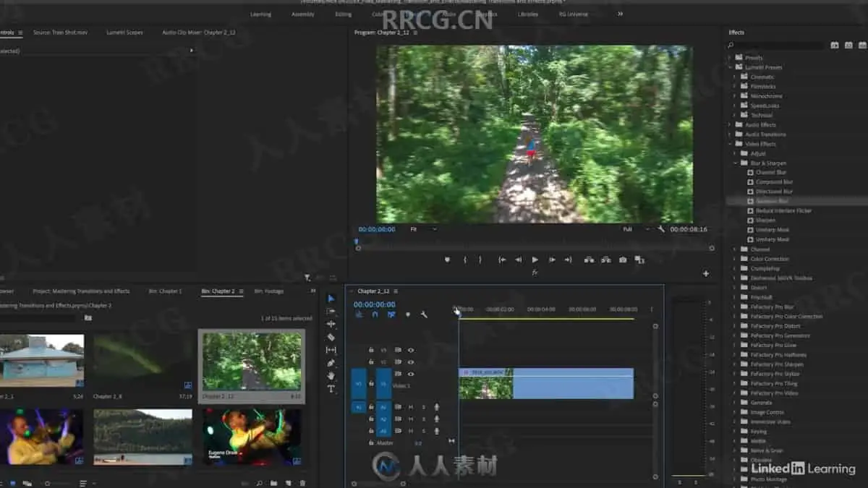Open the Button Editor plus icon
This screenshot has height=488, width=868.
click(706, 274)
